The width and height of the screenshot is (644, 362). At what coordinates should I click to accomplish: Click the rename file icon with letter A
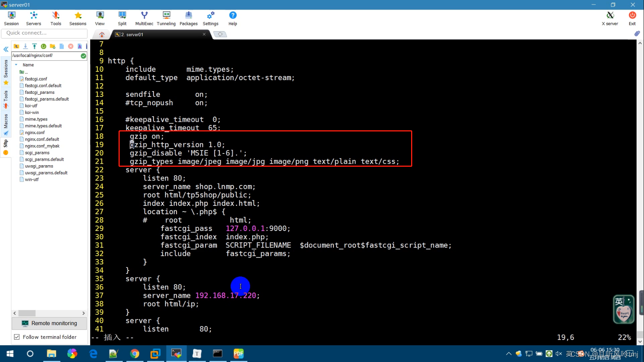[x=80, y=46]
